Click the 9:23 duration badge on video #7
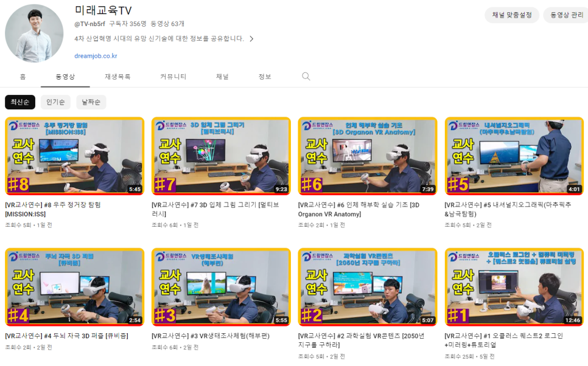Screen dimensions: 588x366 tap(281, 189)
